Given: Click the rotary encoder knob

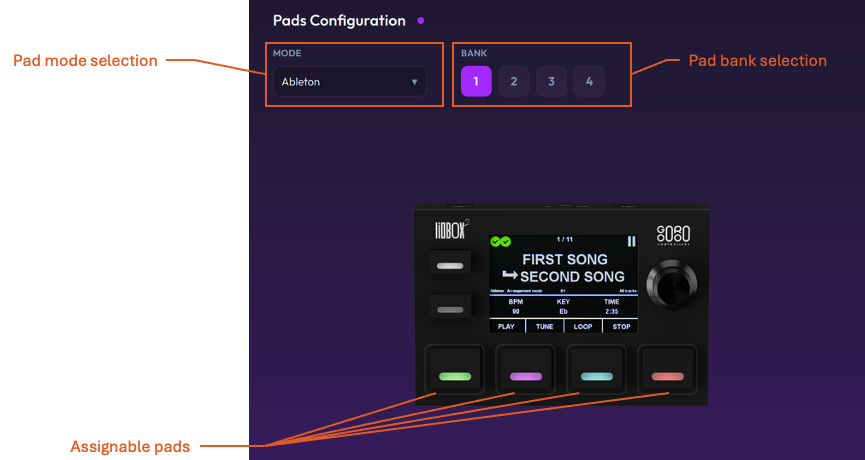Looking at the screenshot, I should (672, 284).
